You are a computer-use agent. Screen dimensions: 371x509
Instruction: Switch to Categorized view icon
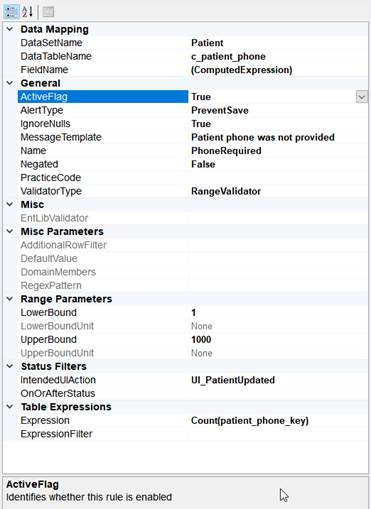tap(11, 12)
